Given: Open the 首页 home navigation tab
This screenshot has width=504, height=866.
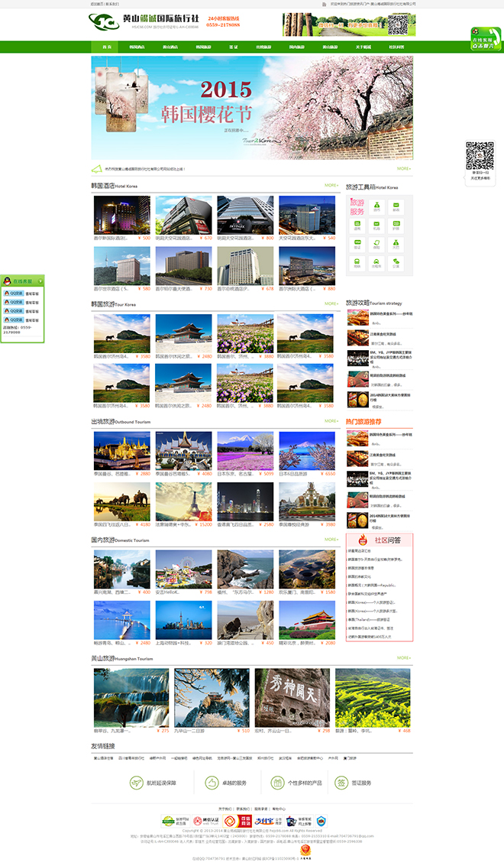Looking at the screenshot, I should click(107, 47).
